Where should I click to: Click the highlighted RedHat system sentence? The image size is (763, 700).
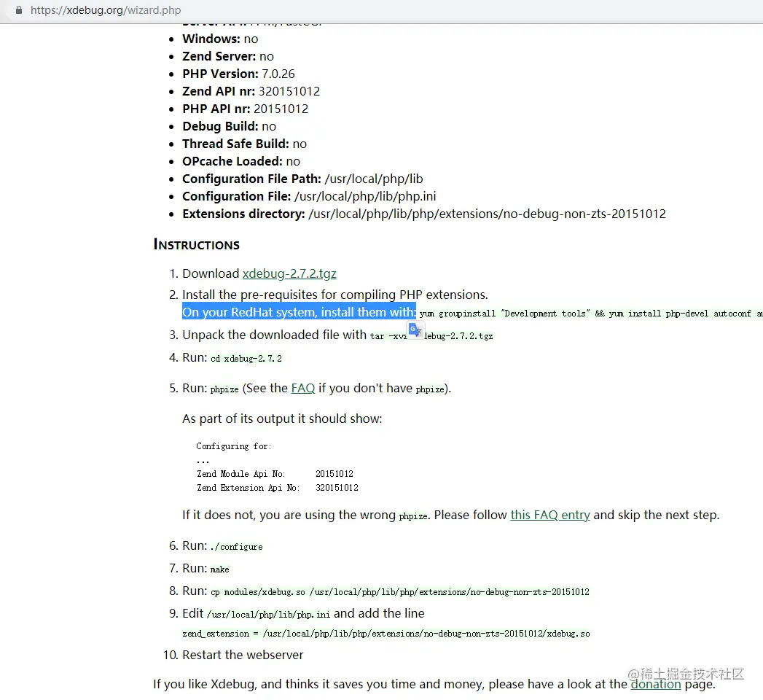pos(299,312)
